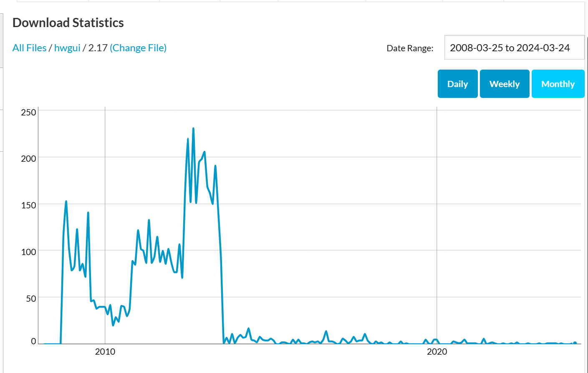The height and width of the screenshot is (373, 588).
Task: Click the 100 y-axis label
Action: click(x=28, y=252)
